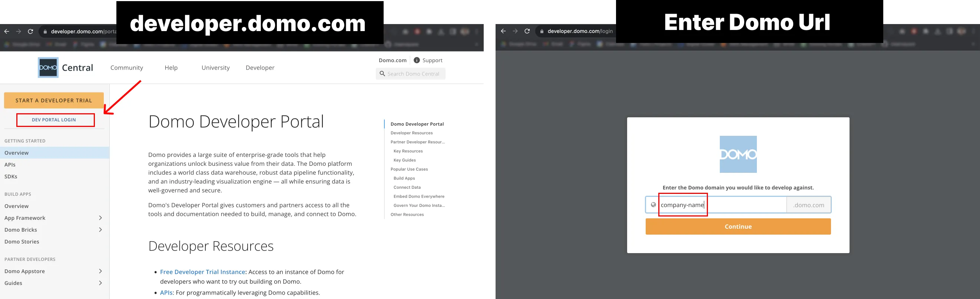The height and width of the screenshot is (299, 980).
Task: Click the Developer Resources heading
Action: (x=211, y=246)
